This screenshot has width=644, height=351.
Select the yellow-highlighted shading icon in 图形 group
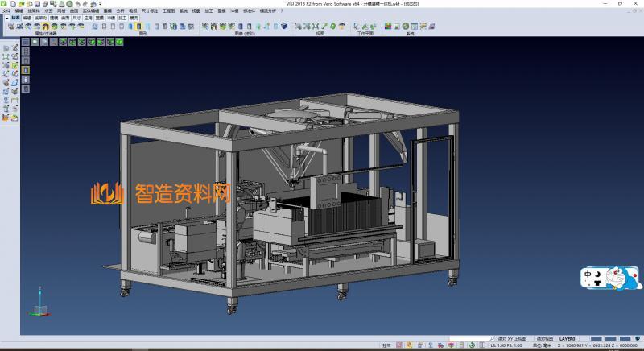coord(138,27)
